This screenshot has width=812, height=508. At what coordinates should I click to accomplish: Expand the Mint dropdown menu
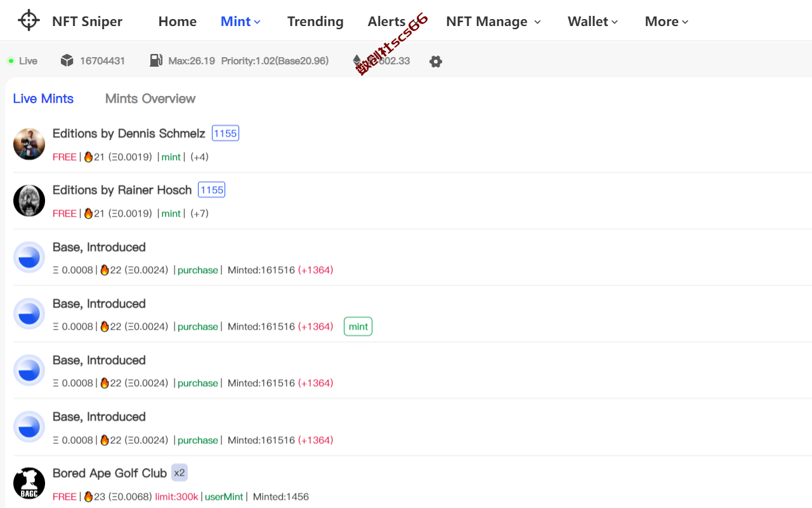240,22
